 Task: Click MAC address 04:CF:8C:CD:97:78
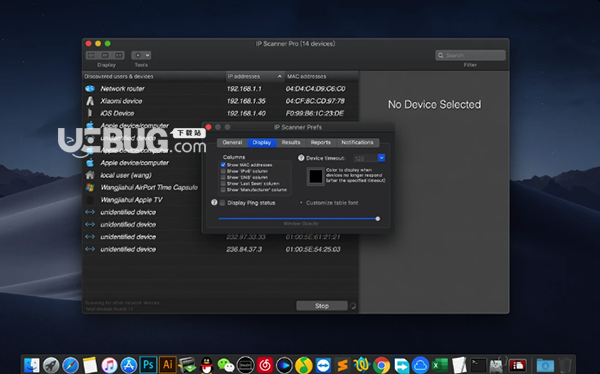click(315, 101)
